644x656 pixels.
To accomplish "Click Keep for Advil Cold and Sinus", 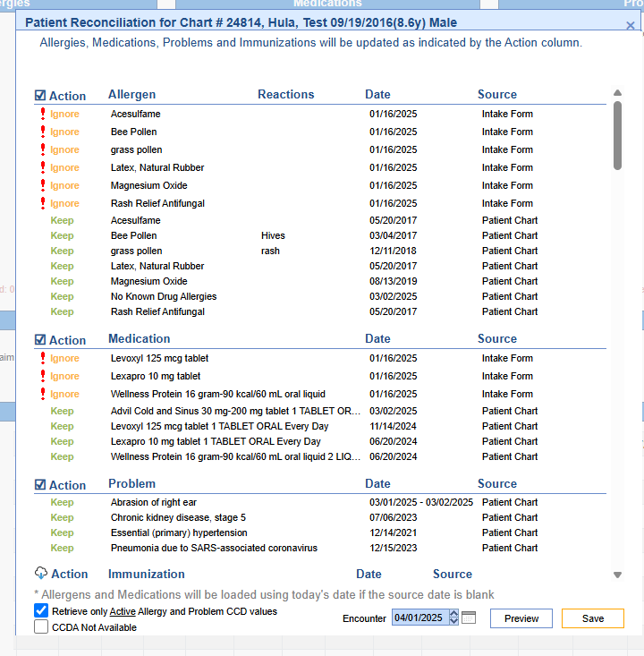I will click(x=62, y=411).
